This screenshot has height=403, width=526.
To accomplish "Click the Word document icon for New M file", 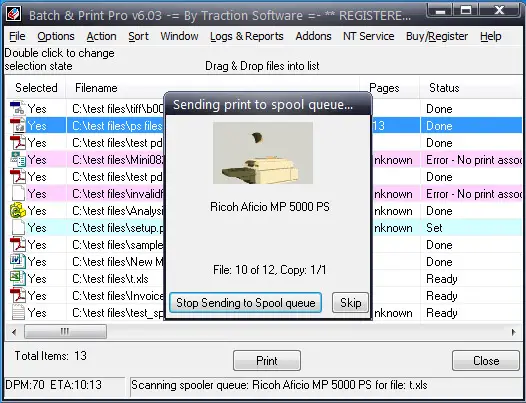I will [18, 261].
